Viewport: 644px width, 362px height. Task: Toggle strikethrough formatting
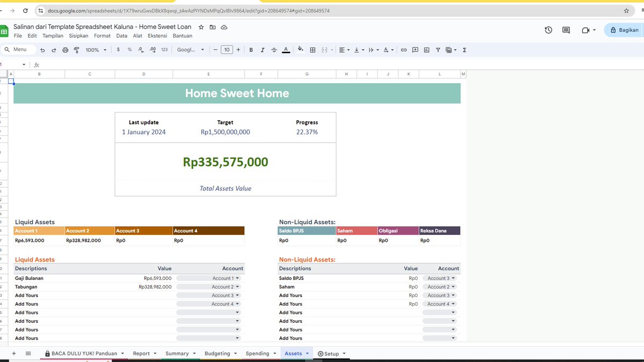[x=274, y=50]
